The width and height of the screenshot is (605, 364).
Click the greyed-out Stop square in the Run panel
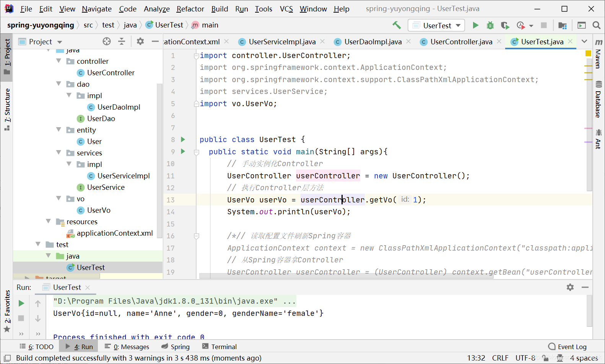[x=21, y=318]
